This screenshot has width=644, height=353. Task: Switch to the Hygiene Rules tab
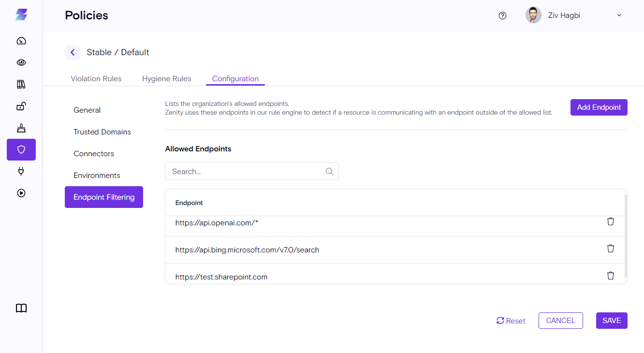[167, 79]
